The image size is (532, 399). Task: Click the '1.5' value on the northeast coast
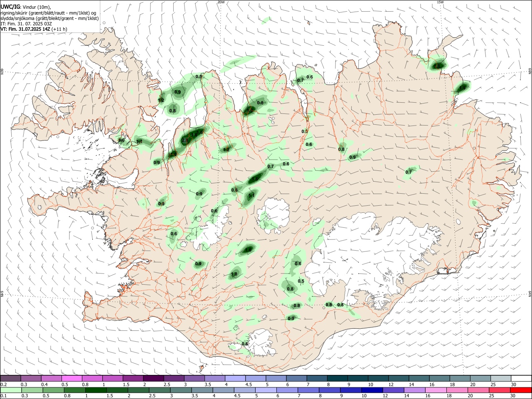(462, 88)
